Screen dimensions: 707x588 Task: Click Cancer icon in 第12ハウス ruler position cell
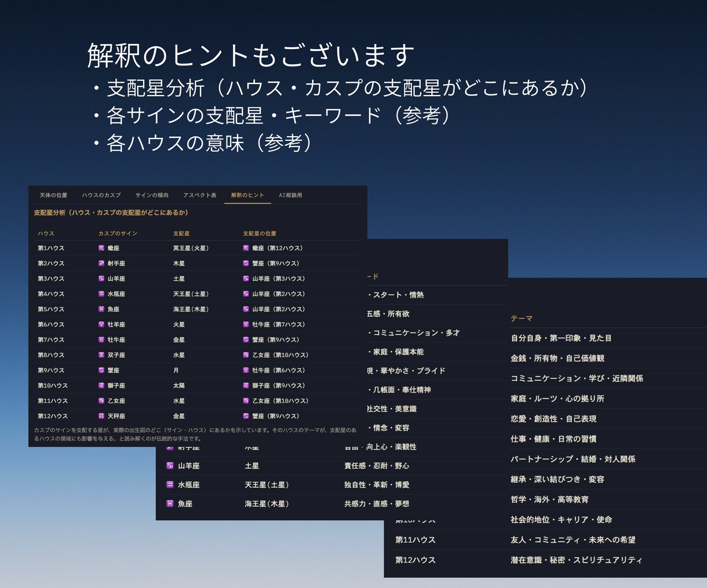[x=246, y=416]
